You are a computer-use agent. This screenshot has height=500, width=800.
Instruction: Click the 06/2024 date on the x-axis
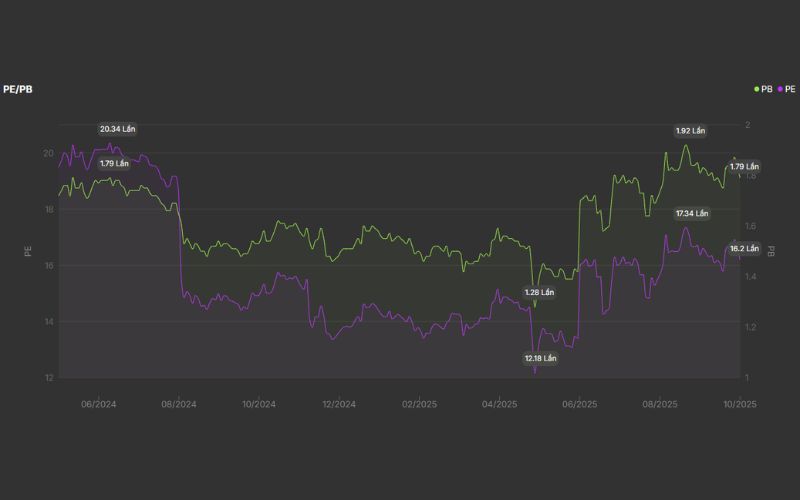(99, 404)
